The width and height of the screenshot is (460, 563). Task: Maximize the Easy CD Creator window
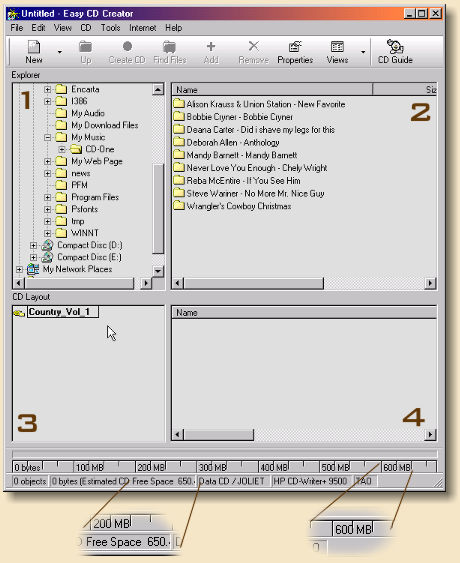point(422,14)
